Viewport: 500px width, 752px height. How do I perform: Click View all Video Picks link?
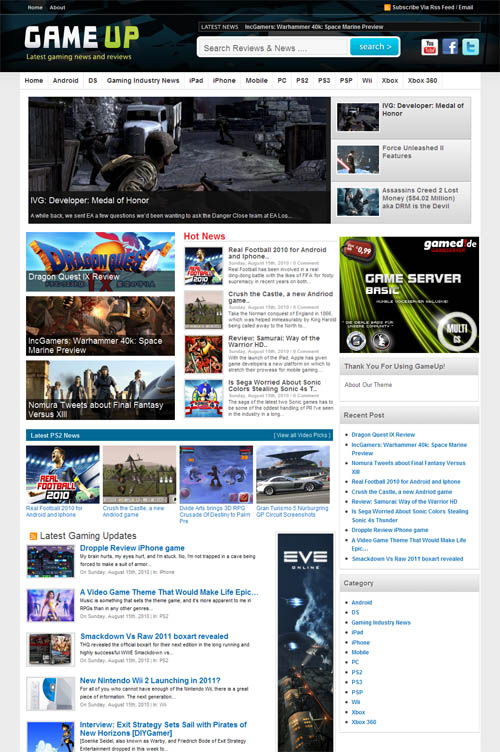click(302, 435)
